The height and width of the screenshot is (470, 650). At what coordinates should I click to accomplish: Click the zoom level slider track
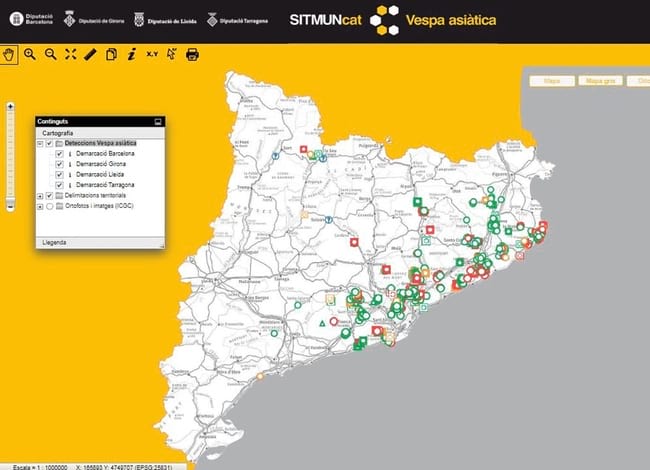(10, 155)
